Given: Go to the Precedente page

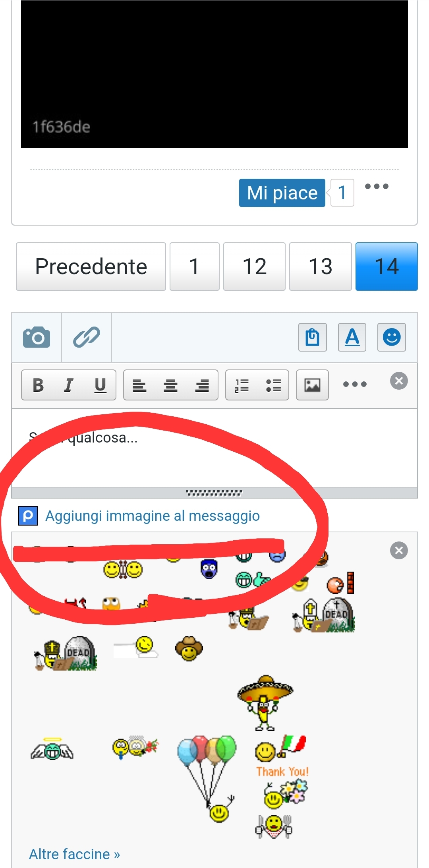Looking at the screenshot, I should [91, 267].
